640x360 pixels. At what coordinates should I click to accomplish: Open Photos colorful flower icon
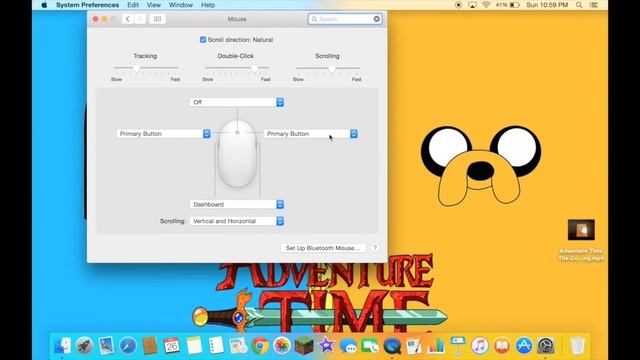(x=282, y=346)
